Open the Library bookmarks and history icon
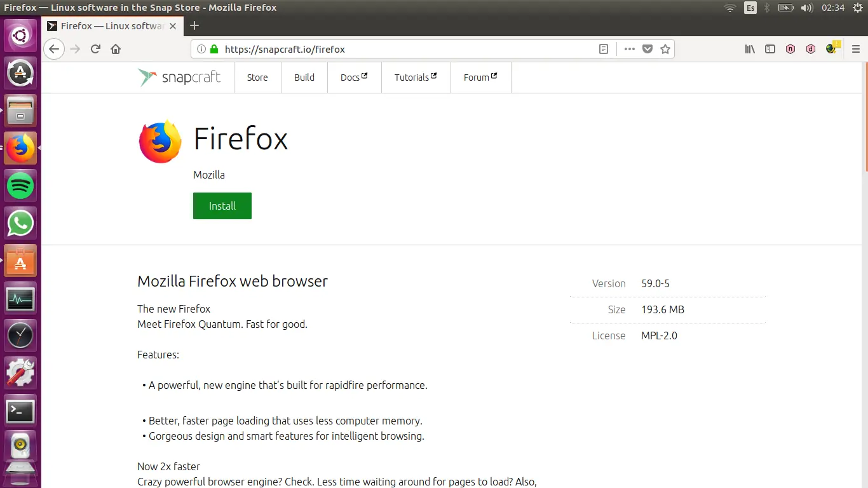This screenshot has height=488, width=868. pos(750,49)
